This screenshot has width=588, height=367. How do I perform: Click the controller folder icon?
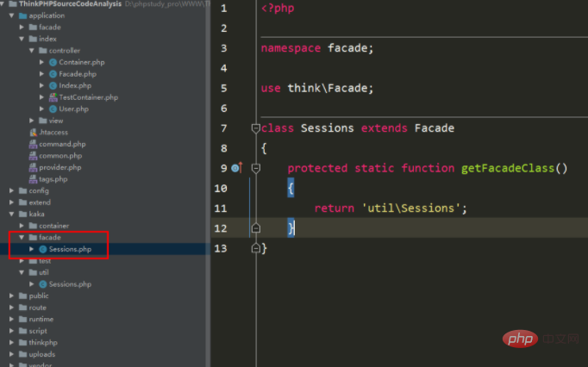pyautogui.click(x=43, y=50)
